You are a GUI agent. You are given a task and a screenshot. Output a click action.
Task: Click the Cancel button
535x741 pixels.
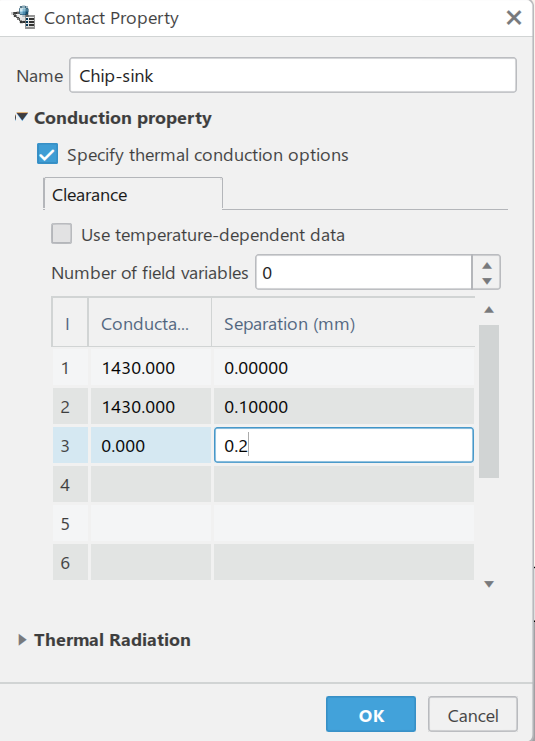473,714
